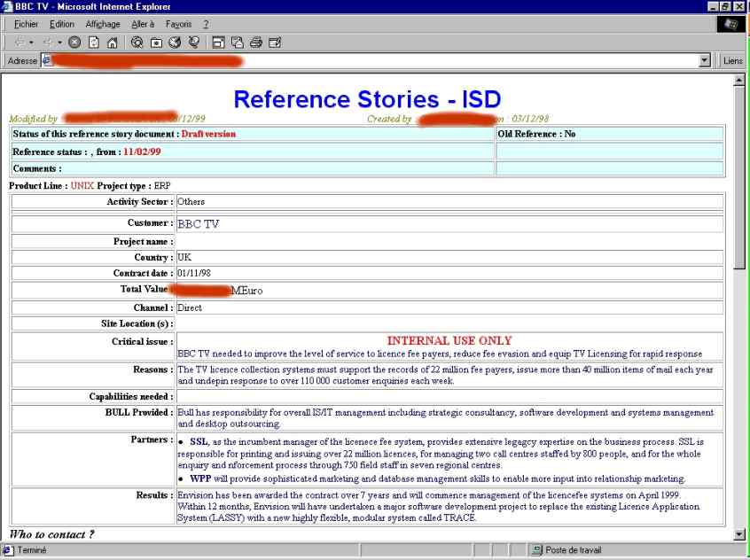Click the 'SSL' partner name
This screenshot has height=560, width=750.
point(199,441)
